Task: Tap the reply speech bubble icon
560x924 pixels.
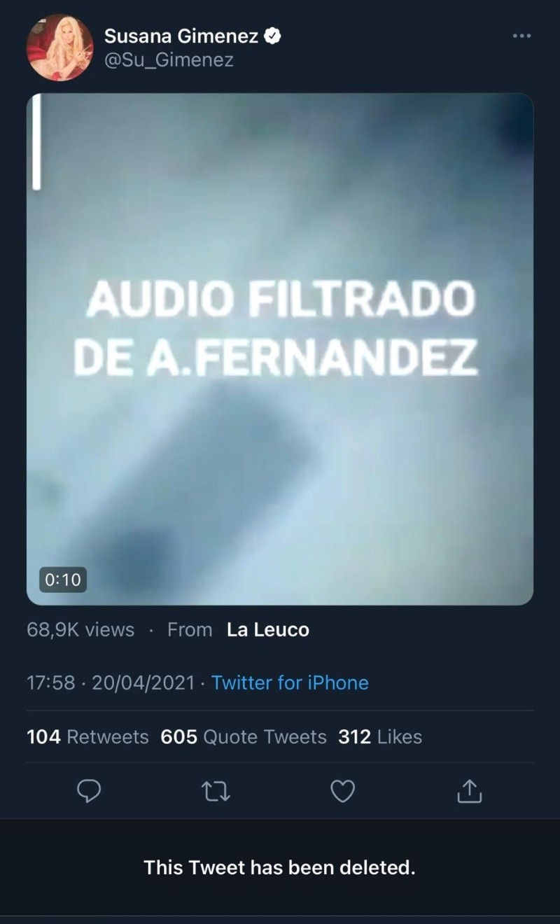Action: point(89,791)
